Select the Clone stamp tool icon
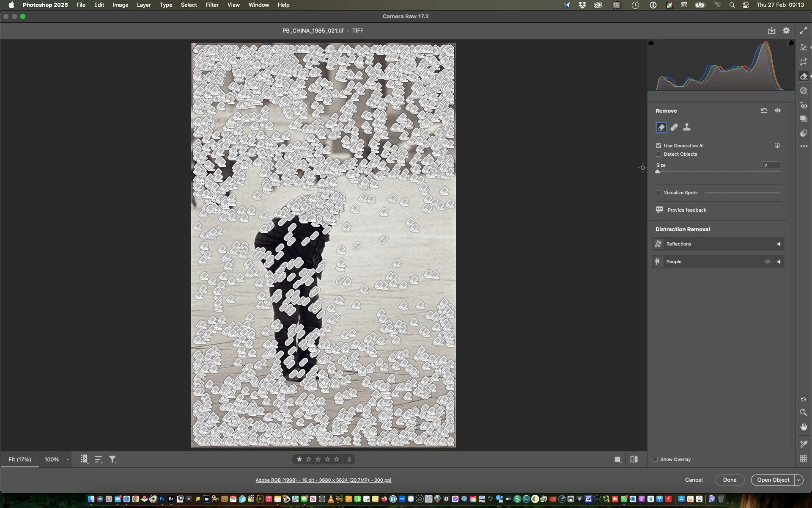Image resolution: width=812 pixels, height=508 pixels. 687,127
